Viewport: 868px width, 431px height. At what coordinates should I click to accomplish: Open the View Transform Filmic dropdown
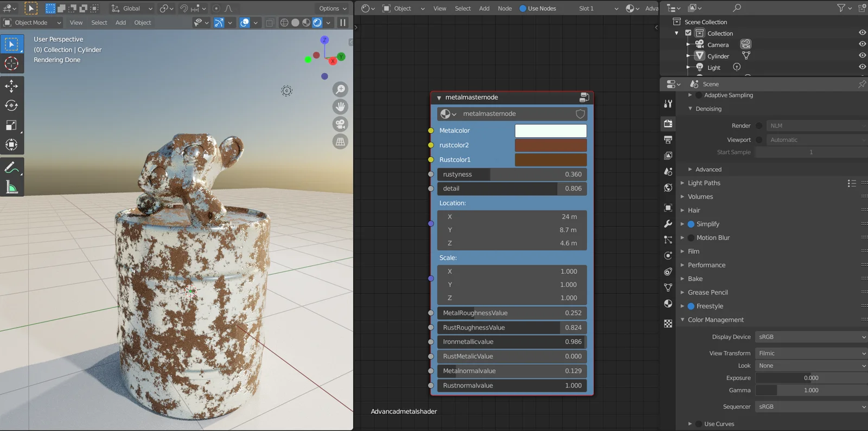pos(812,353)
